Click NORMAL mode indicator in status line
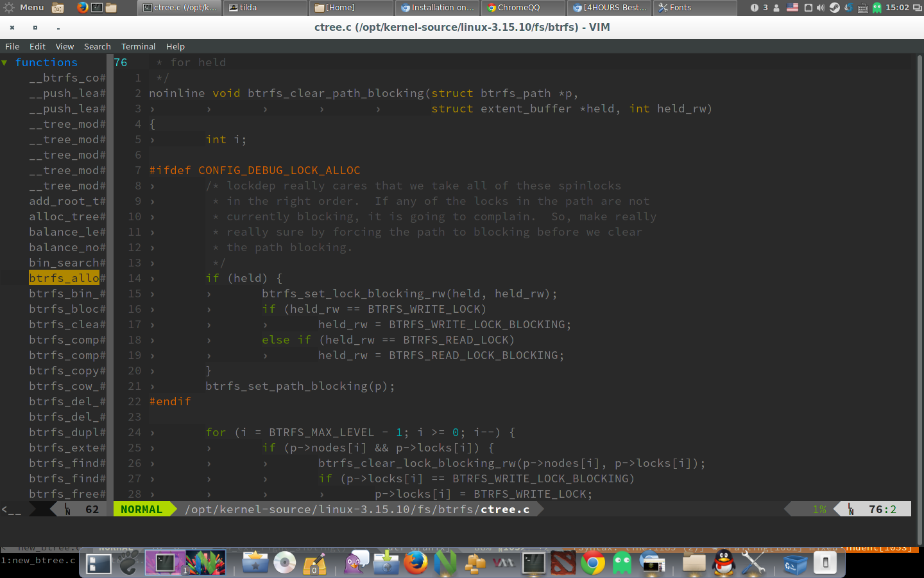Viewport: 924px width, 578px height. pyautogui.click(x=141, y=509)
